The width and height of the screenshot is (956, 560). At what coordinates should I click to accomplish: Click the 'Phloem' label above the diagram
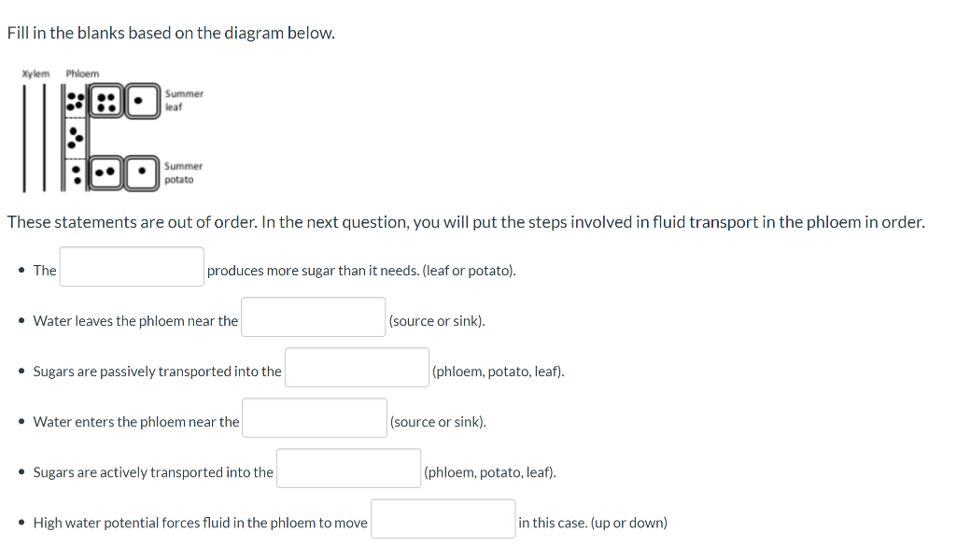tap(82, 73)
